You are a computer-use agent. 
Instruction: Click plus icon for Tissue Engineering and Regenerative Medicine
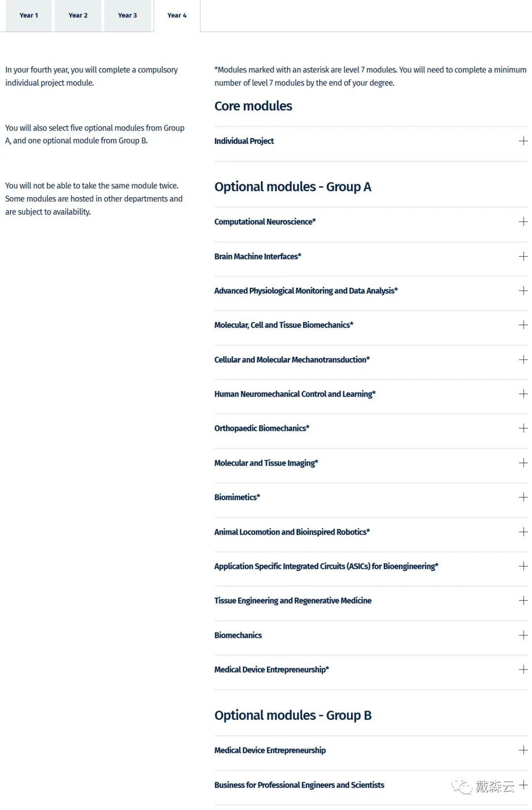coord(523,601)
